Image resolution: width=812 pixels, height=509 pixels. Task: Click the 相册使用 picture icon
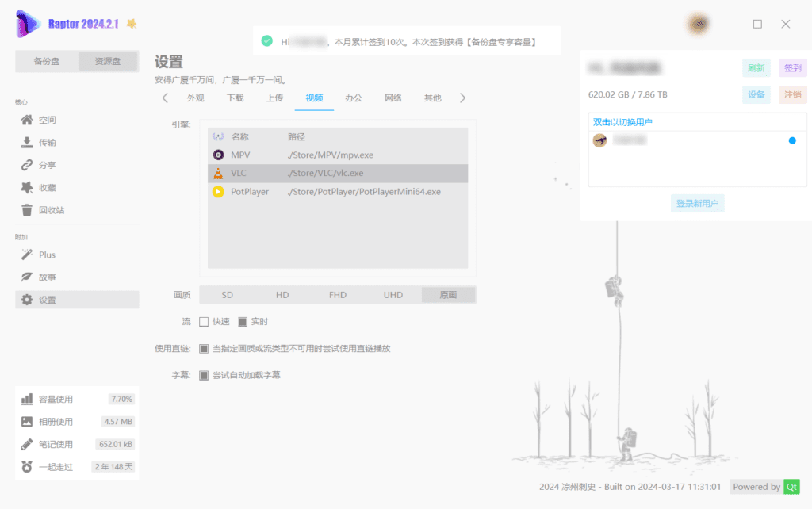coord(27,422)
